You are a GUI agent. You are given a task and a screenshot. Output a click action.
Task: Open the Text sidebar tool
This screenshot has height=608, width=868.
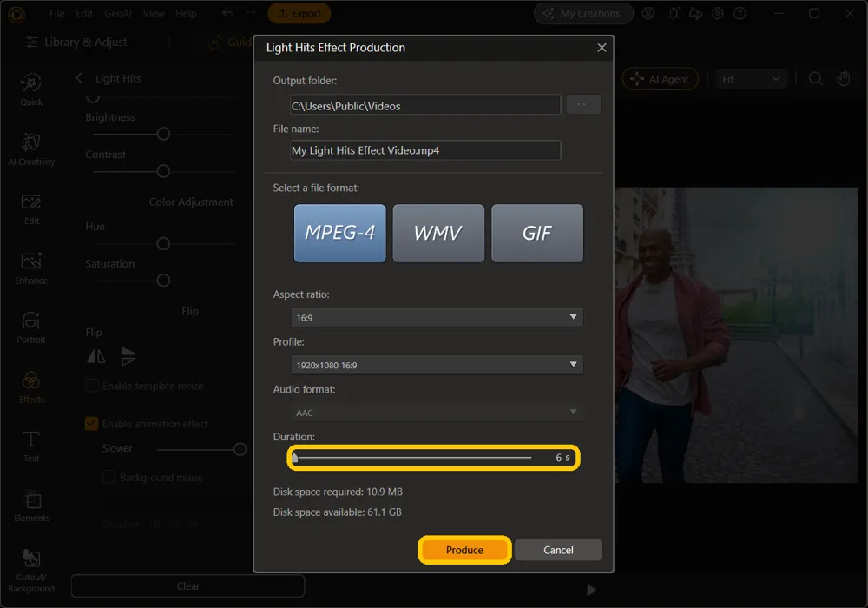point(31,446)
